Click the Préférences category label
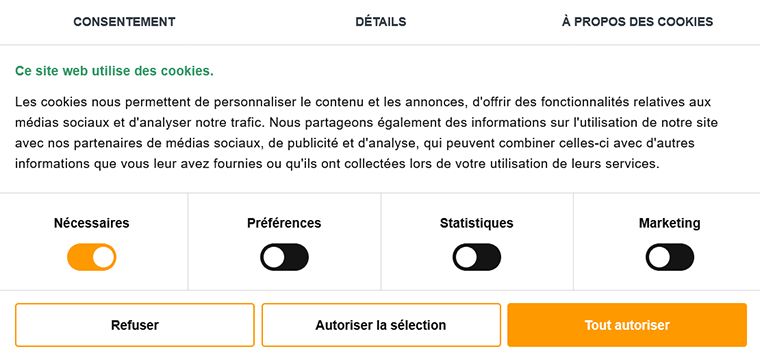This screenshot has height=362, width=760. [284, 223]
